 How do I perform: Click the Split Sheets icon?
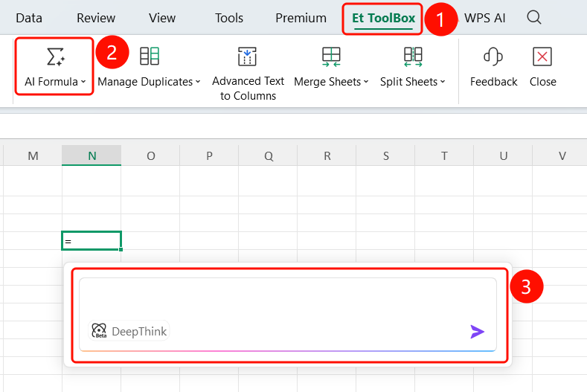pos(413,57)
